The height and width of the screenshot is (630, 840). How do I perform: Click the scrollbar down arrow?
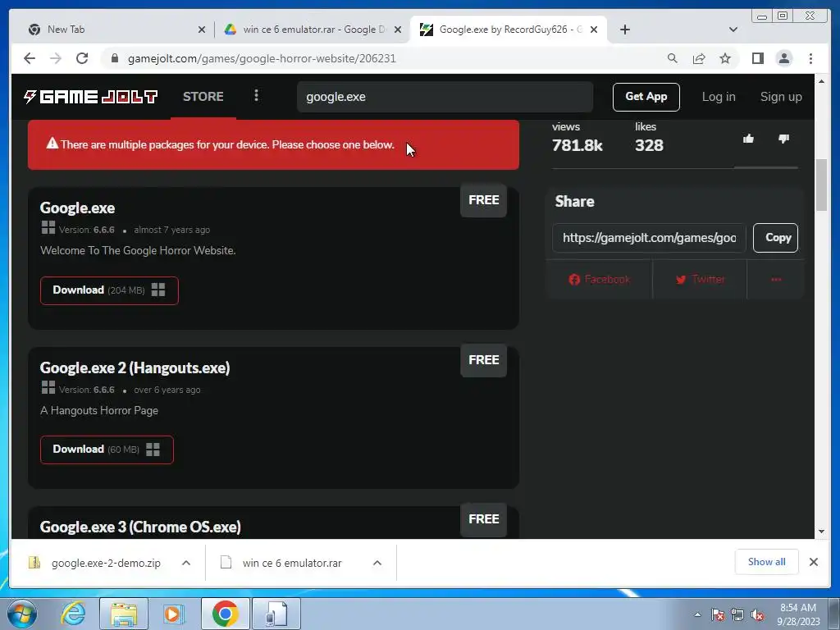pyautogui.click(x=821, y=532)
